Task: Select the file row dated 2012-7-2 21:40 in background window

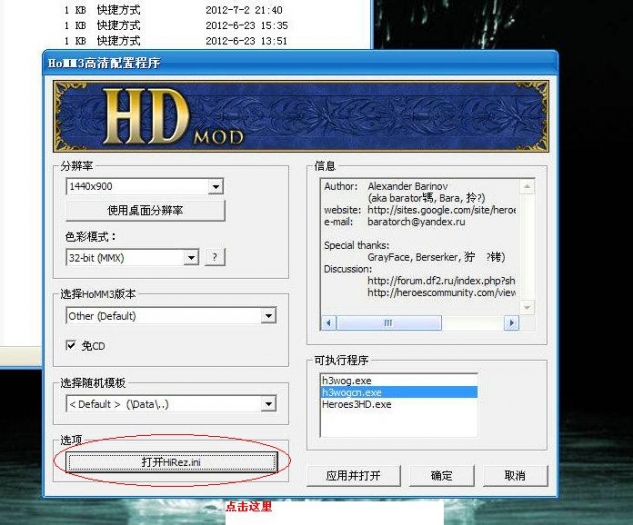Action: [174, 10]
